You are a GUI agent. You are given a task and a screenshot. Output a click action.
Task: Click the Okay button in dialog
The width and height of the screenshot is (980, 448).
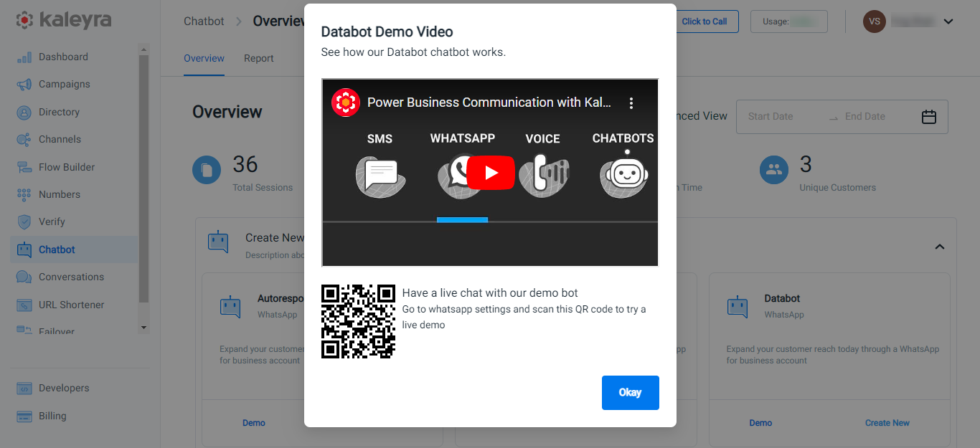pos(631,393)
